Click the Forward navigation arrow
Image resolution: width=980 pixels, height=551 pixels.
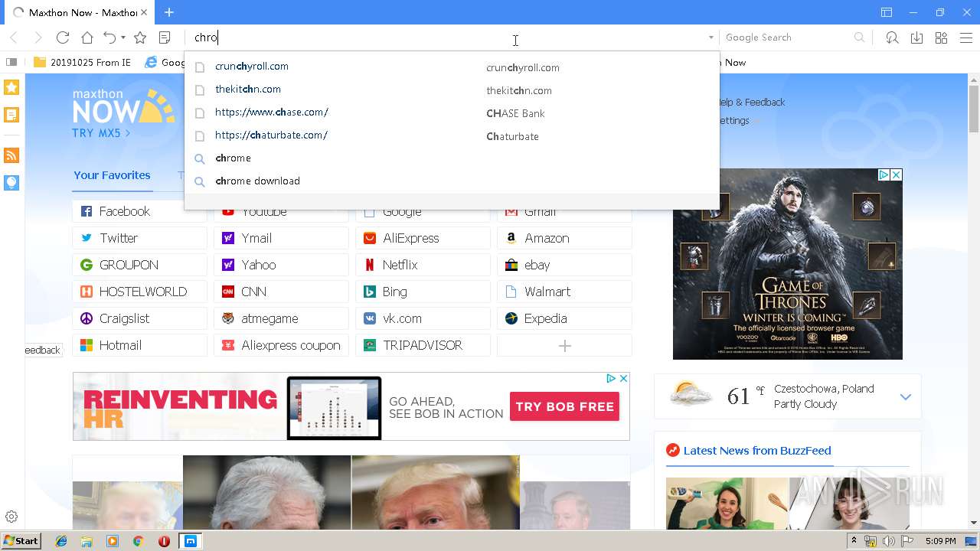pos(38,37)
